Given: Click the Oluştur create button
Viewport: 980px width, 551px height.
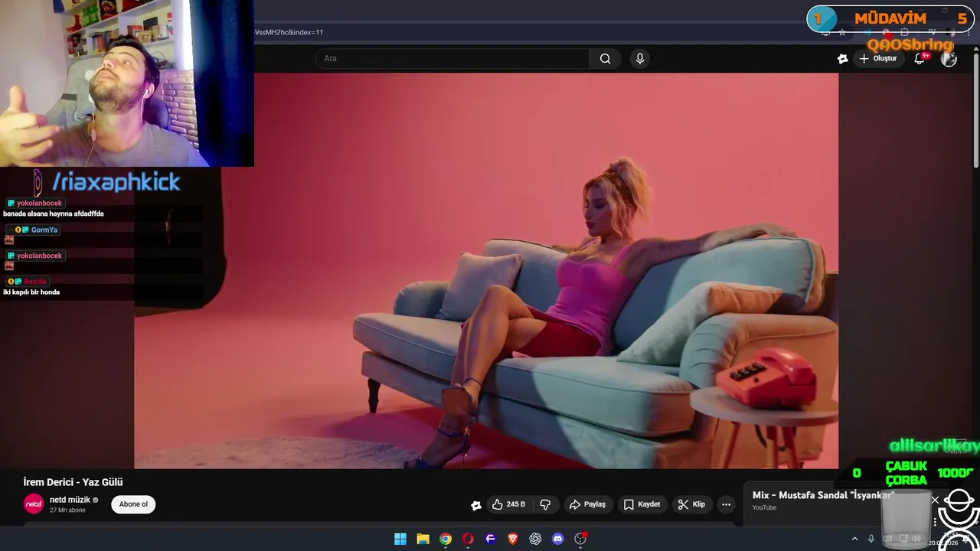Looking at the screenshot, I should [877, 59].
